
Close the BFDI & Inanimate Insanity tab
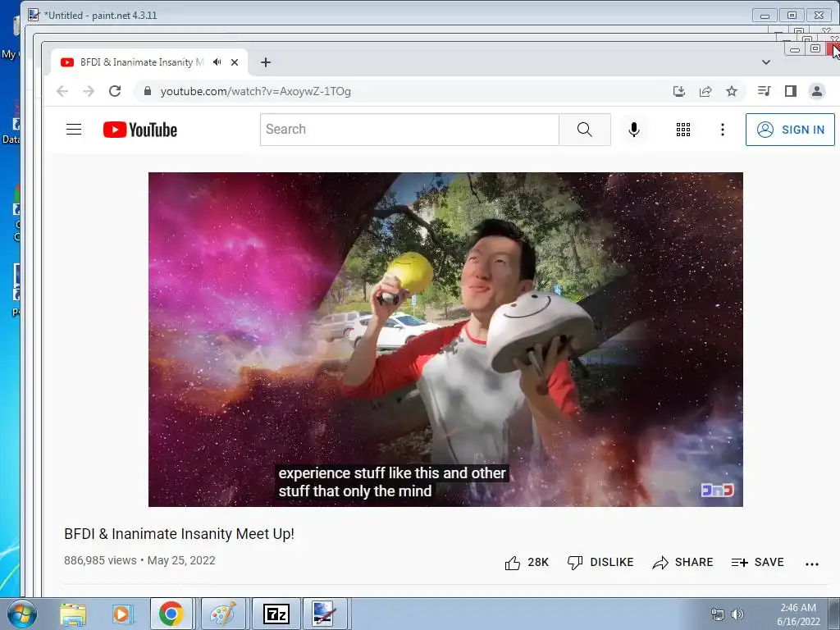(235, 62)
